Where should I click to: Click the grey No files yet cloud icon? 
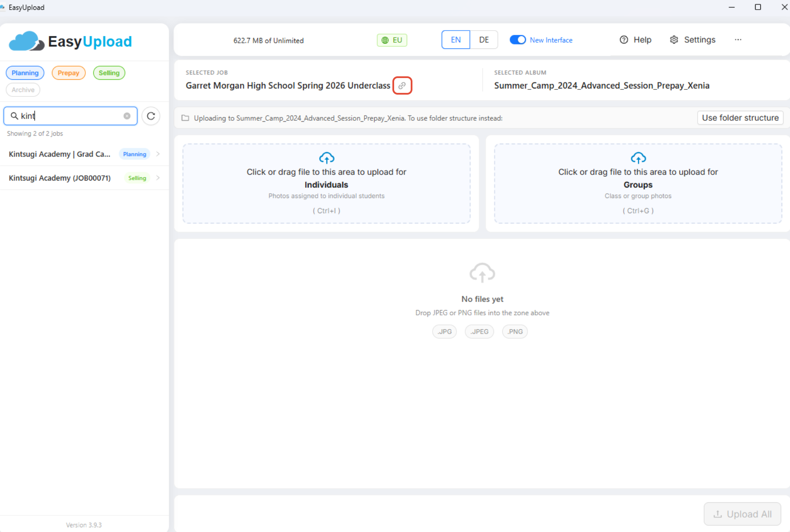point(482,273)
